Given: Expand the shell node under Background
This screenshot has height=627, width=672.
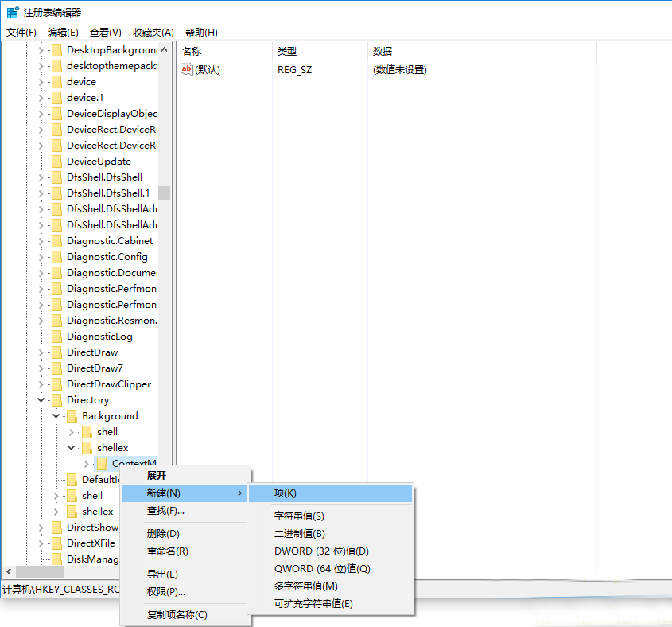Looking at the screenshot, I should pyautogui.click(x=72, y=432).
